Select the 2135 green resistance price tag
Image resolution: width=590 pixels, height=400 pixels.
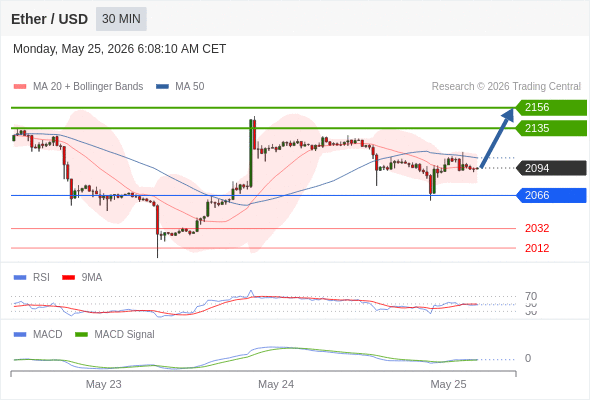tap(551, 128)
